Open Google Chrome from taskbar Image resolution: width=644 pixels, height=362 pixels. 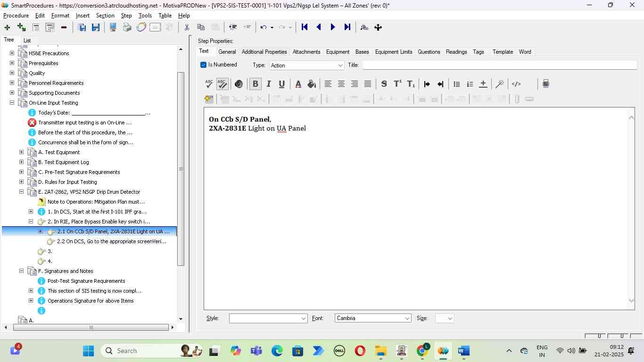pos(423,351)
